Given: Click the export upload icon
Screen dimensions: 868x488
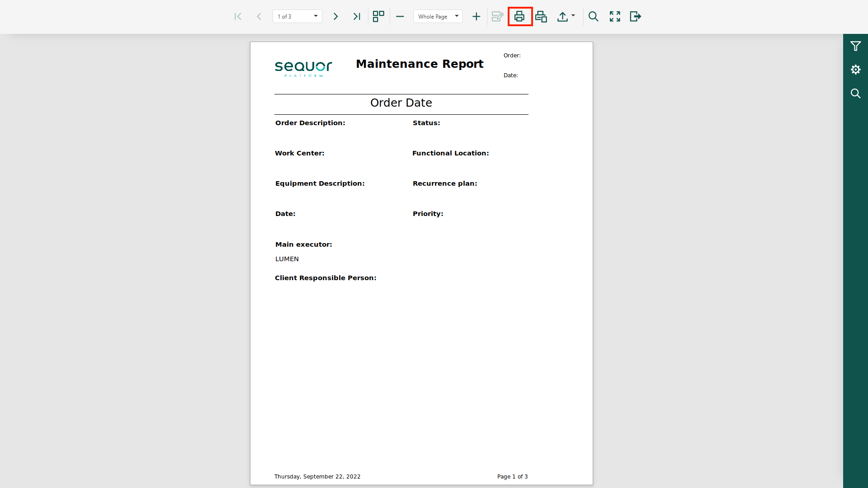Looking at the screenshot, I should pyautogui.click(x=562, y=17).
